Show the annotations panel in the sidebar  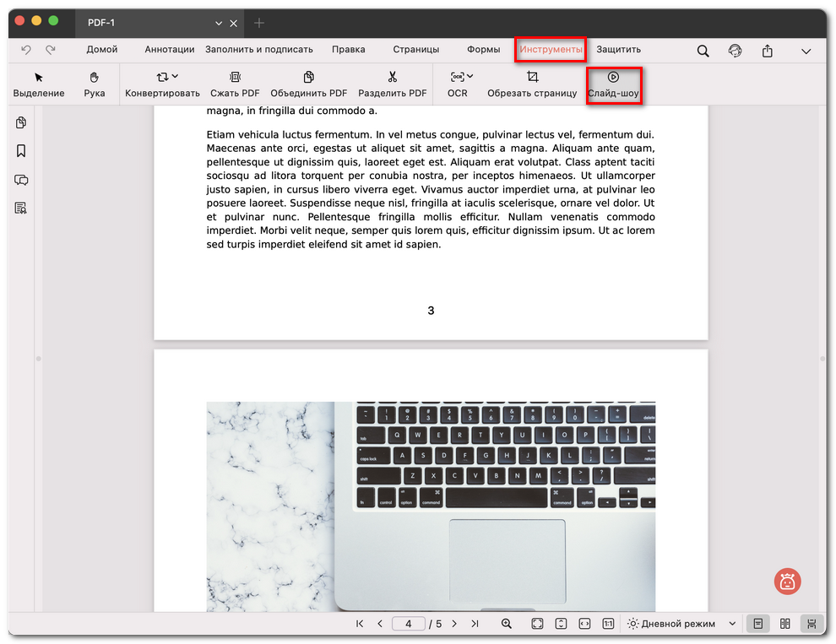(x=20, y=180)
